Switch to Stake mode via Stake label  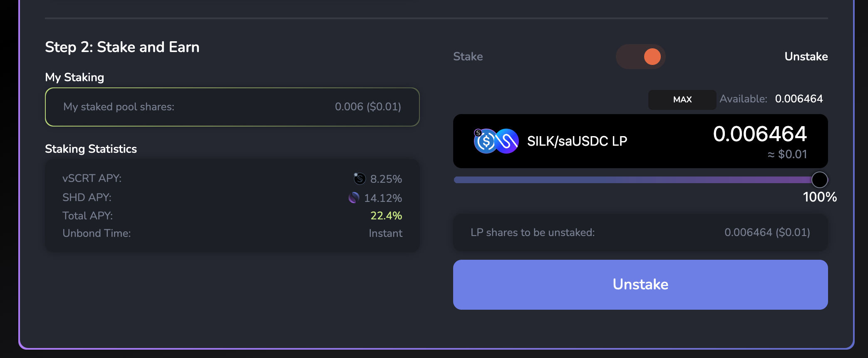coord(468,57)
